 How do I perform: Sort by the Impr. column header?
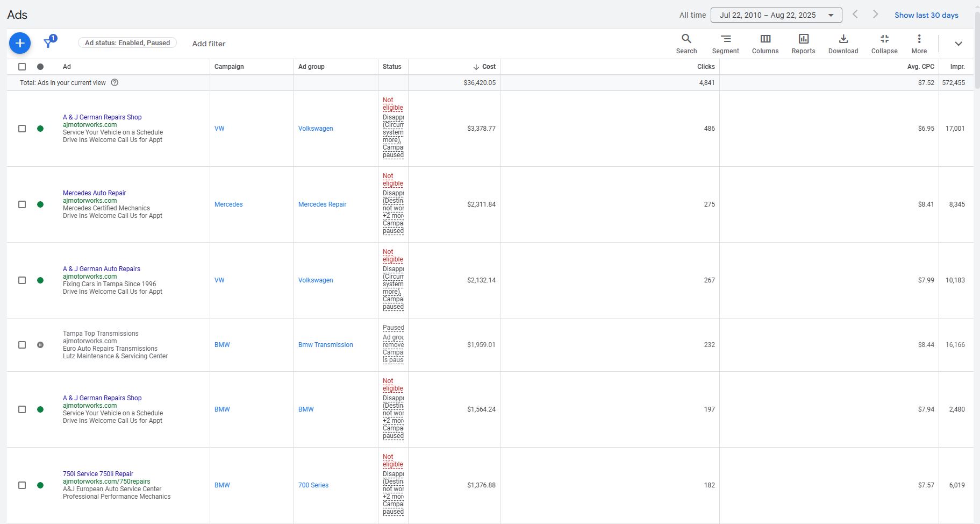(x=957, y=67)
